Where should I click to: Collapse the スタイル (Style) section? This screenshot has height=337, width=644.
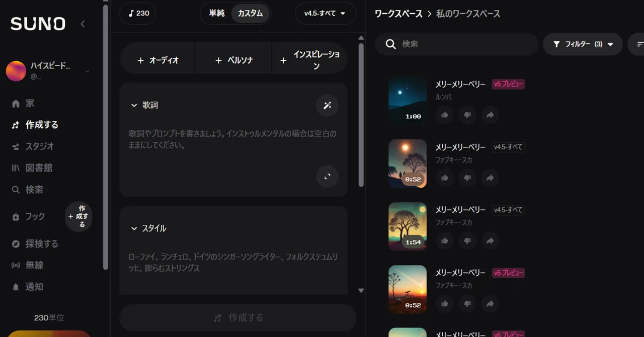[x=148, y=228]
